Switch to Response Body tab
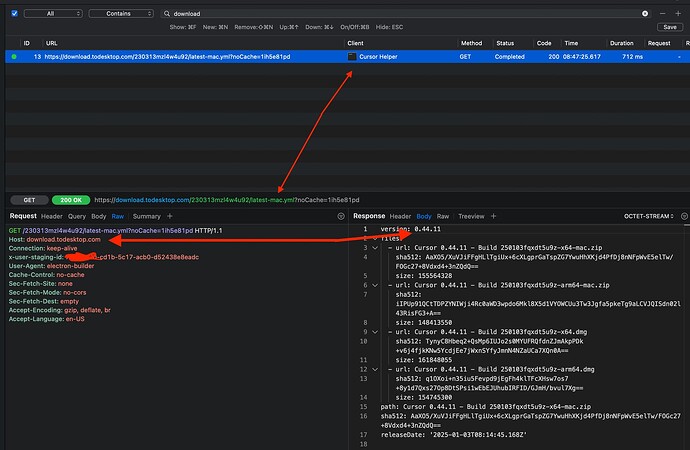 [x=424, y=216]
